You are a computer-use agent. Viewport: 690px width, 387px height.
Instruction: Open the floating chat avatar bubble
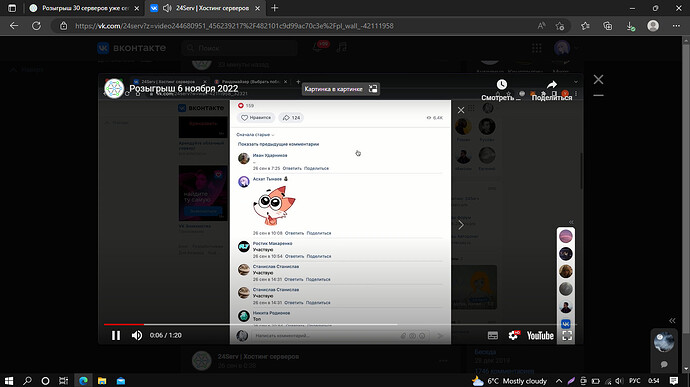pos(664,342)
